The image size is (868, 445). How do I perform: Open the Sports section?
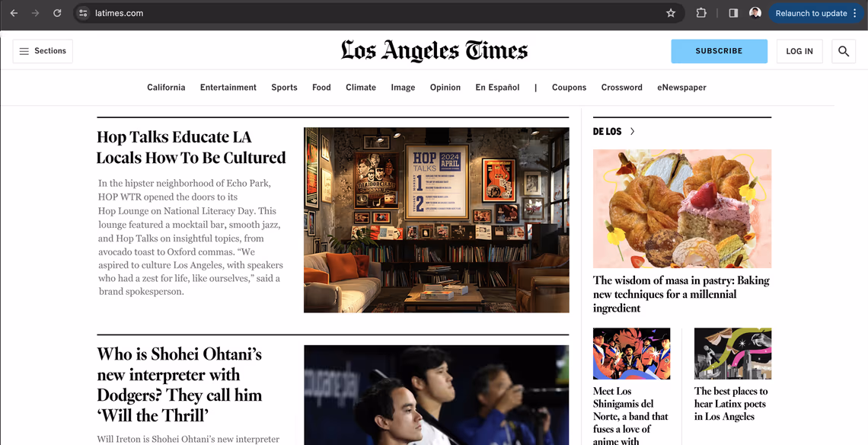coord(284,87)
